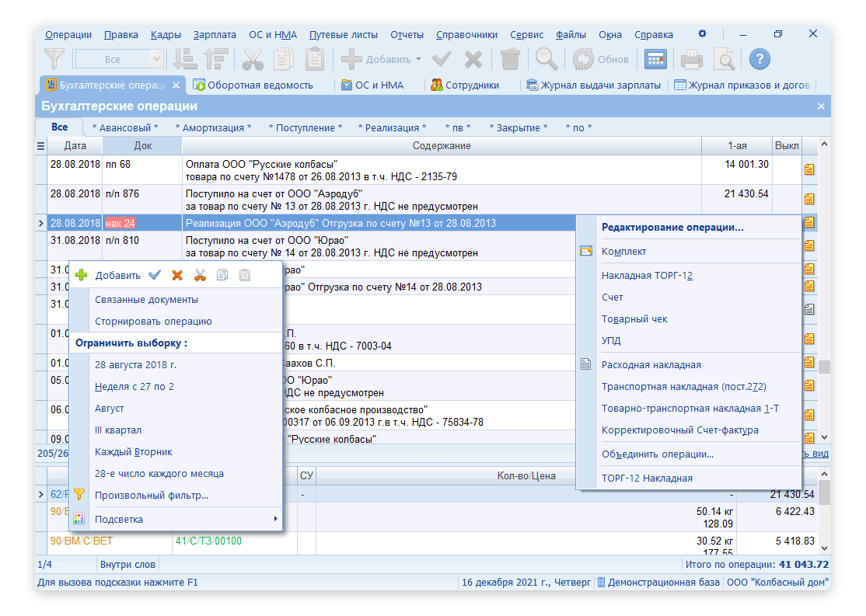Viewport: 866px width, 616px height.
Task: Click the scrollbar thumb of operations list
Action: tap(824, 367)
